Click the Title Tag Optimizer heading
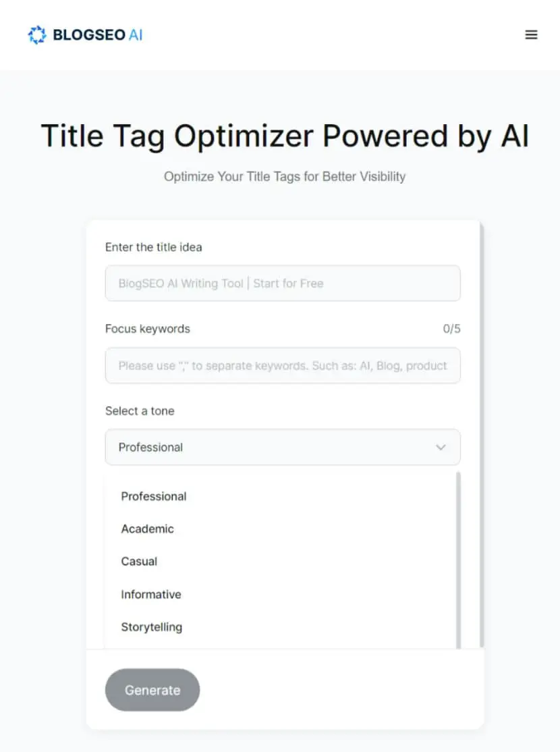560x752 pixels. (x=285, y=136)
